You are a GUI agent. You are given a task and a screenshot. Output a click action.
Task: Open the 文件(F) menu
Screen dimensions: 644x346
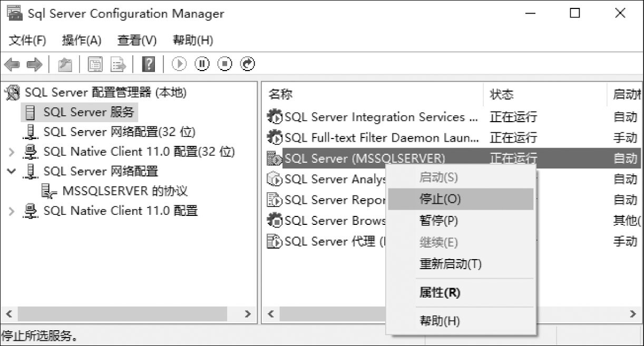click(x=28, y=40)
